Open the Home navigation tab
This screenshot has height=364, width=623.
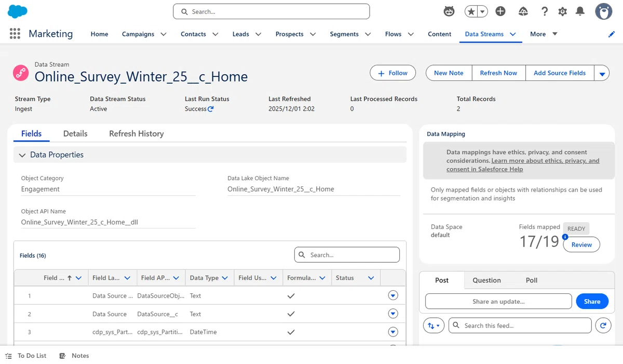point(99,34)
